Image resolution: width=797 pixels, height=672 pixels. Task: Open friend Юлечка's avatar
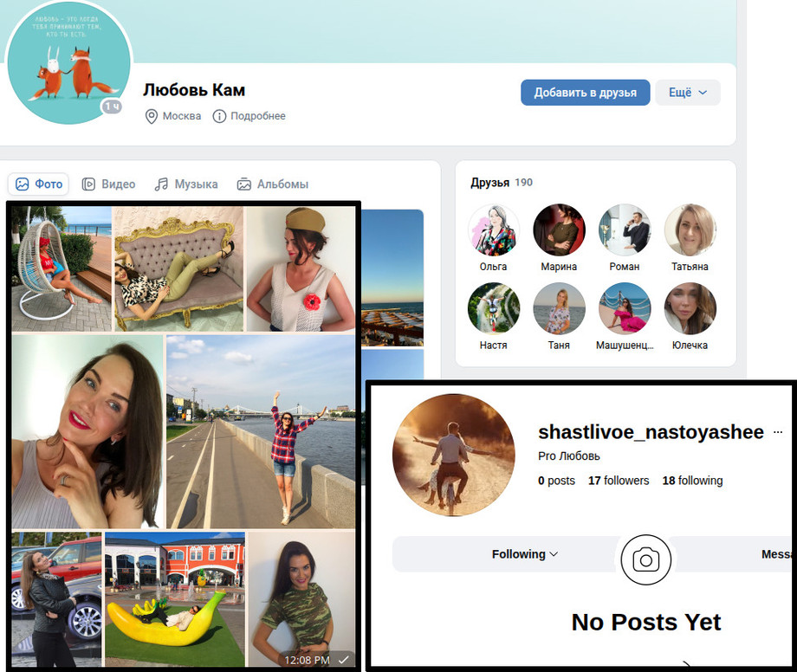(x=690, y=309)
